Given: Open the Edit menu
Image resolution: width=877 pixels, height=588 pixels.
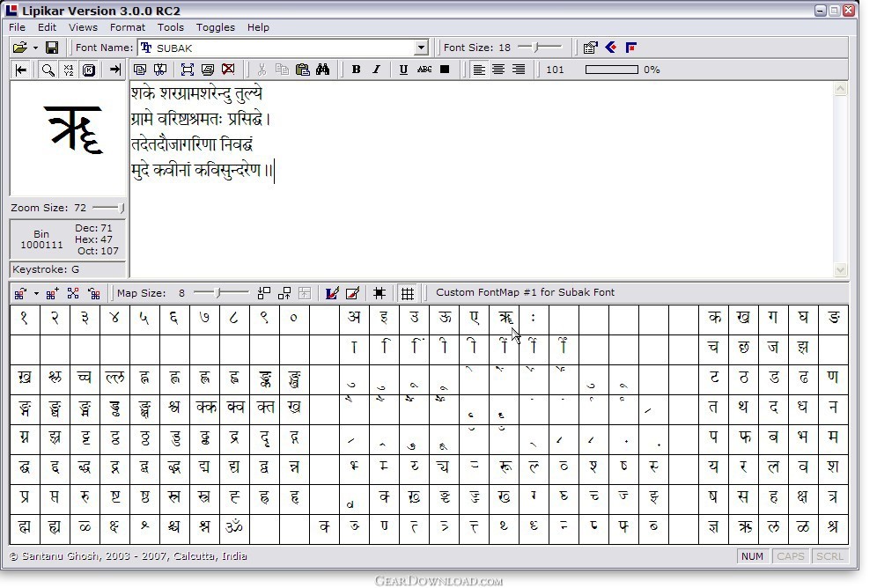Looking at the screenshot, I should (x=47, y=27).
